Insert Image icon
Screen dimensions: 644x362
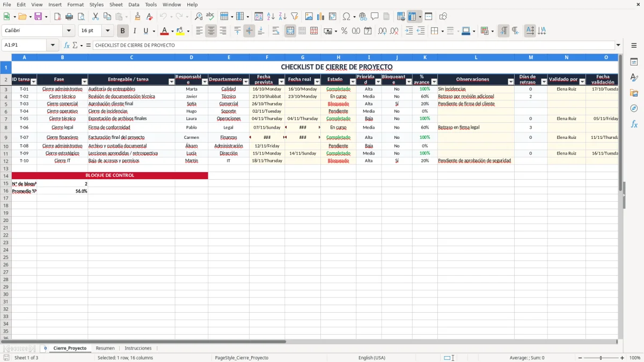tap(309, 17)
